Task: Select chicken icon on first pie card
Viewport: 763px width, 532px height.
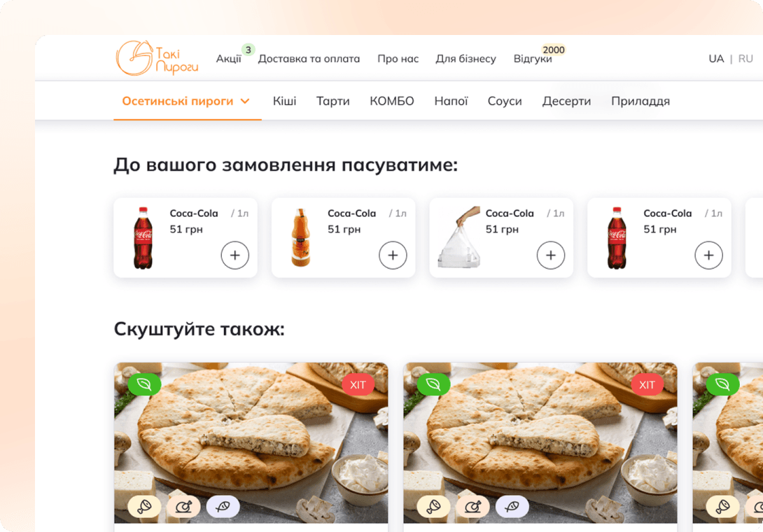Action: point(183,507)
